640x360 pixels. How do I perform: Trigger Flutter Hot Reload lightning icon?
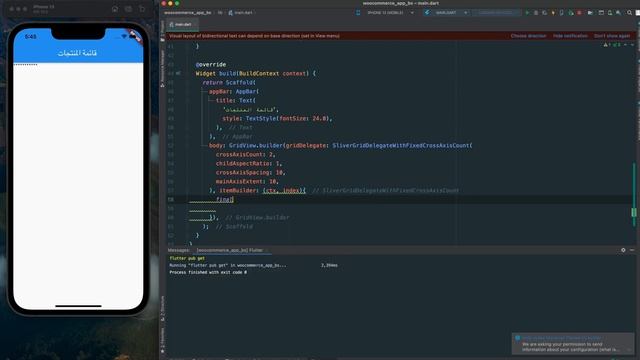click(553, 13)
